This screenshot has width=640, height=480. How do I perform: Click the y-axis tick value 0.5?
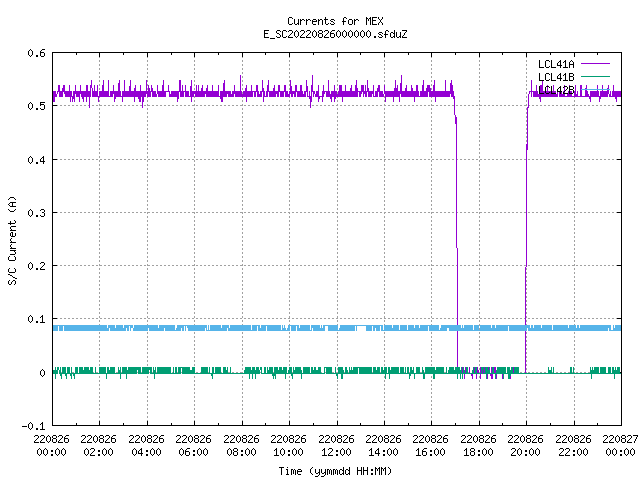pyautogui.click(x=36, y=106)
